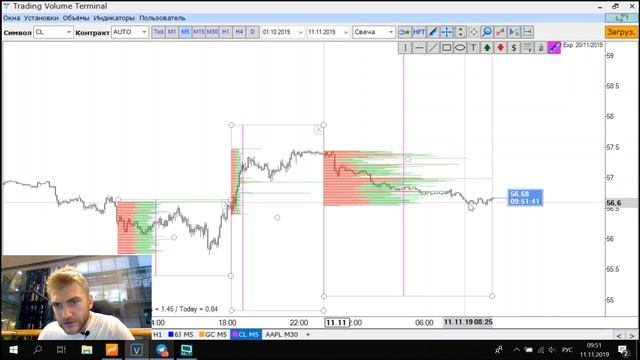Switch to the AAPL M30 chart tab
The image size is (640, 360).
(x=282, y=335)
